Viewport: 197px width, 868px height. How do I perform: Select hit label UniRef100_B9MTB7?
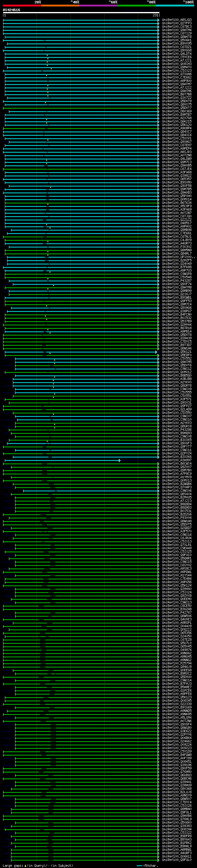(177, 115)
